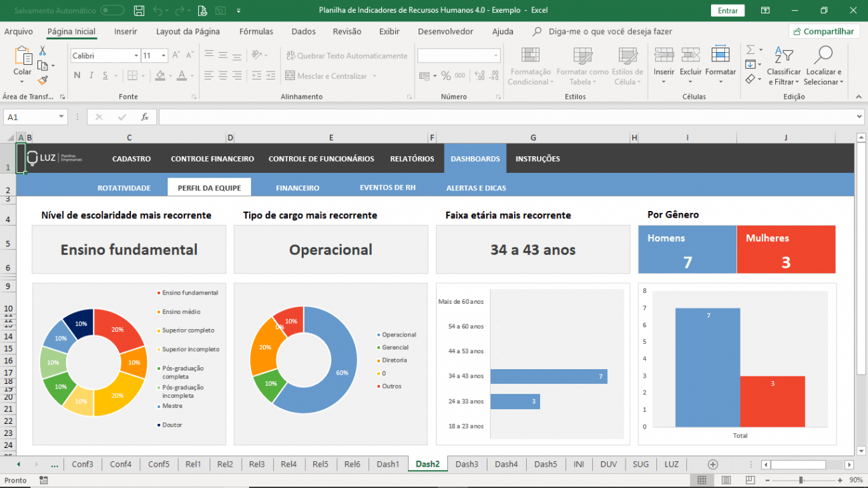Toggle the Salvamento Automático switch

pyautogui.click(x=112, y=11)
